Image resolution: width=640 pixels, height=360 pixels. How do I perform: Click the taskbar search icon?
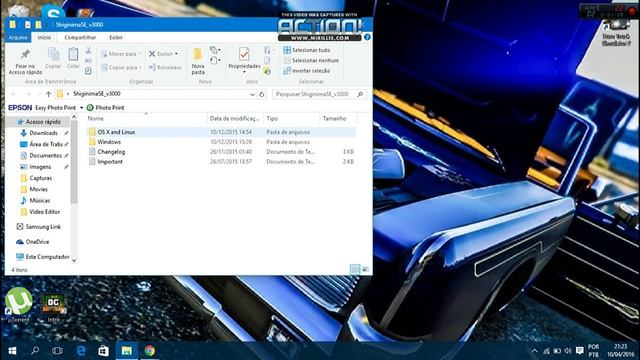(35, 351)
